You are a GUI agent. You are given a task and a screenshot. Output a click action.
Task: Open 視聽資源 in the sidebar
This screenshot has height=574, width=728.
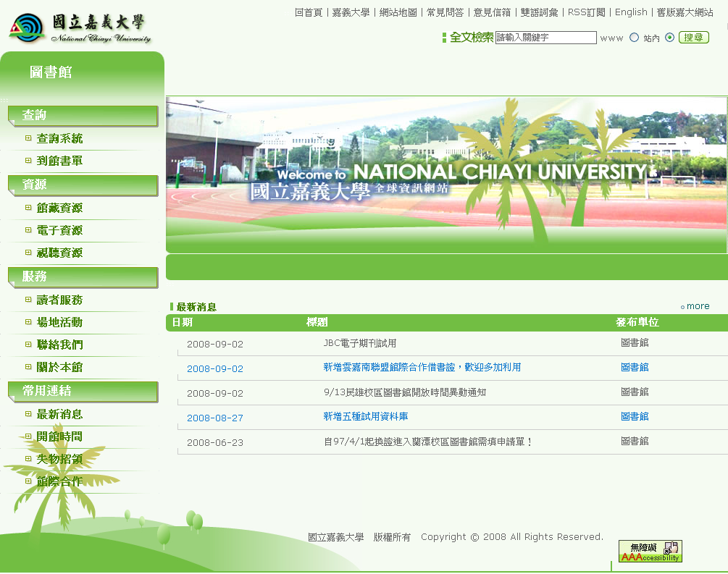[x=59, y=253]
